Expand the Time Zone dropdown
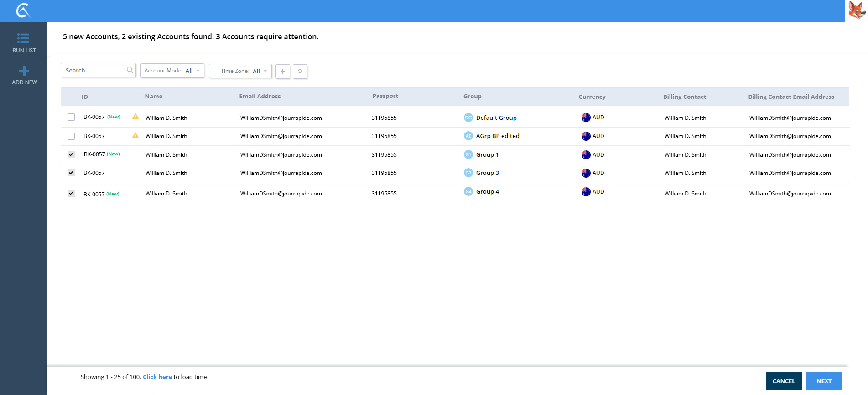This screenshot has height=395, width=868. point(240,71)
